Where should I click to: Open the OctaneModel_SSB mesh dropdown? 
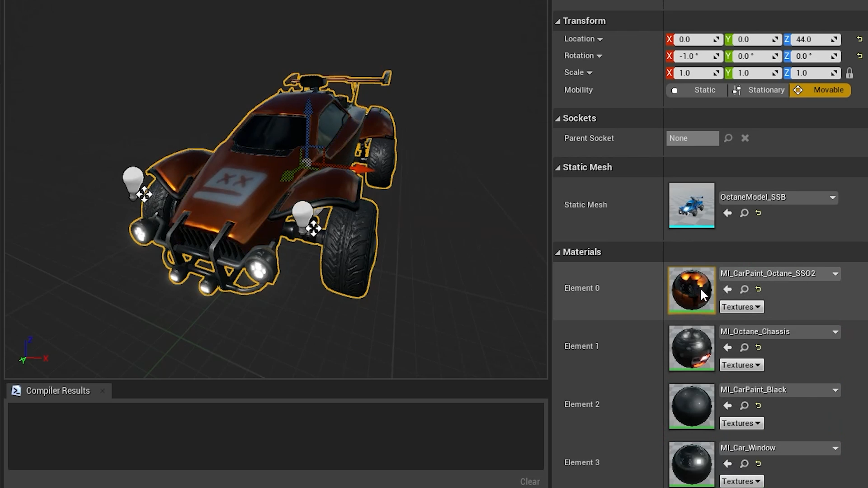pos(832,197)
